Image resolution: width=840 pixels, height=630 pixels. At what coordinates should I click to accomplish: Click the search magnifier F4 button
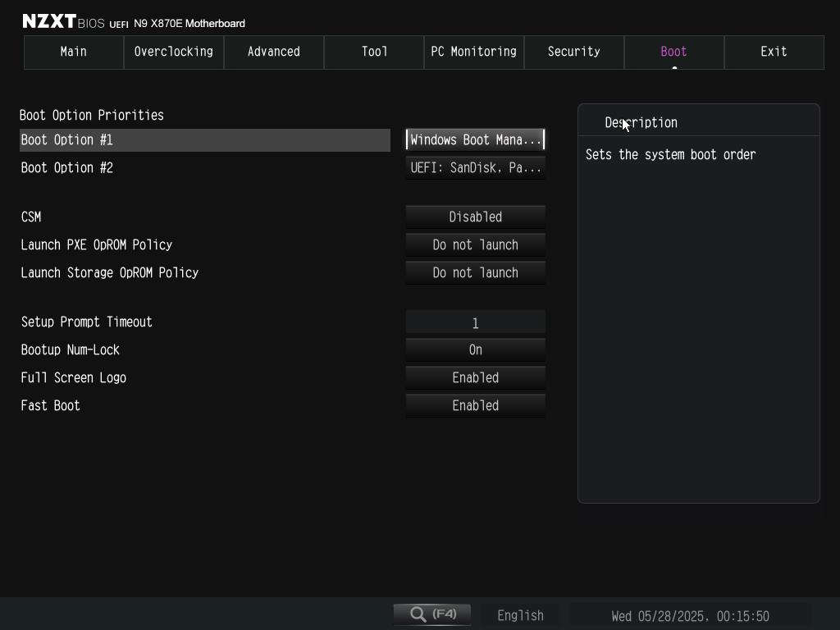point(432,614)
